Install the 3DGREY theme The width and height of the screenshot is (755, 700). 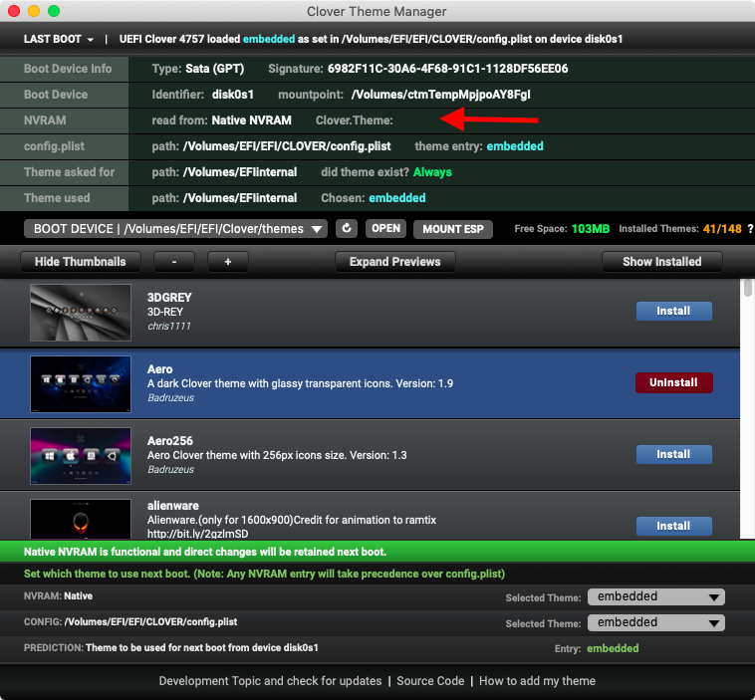pos(674,311)
